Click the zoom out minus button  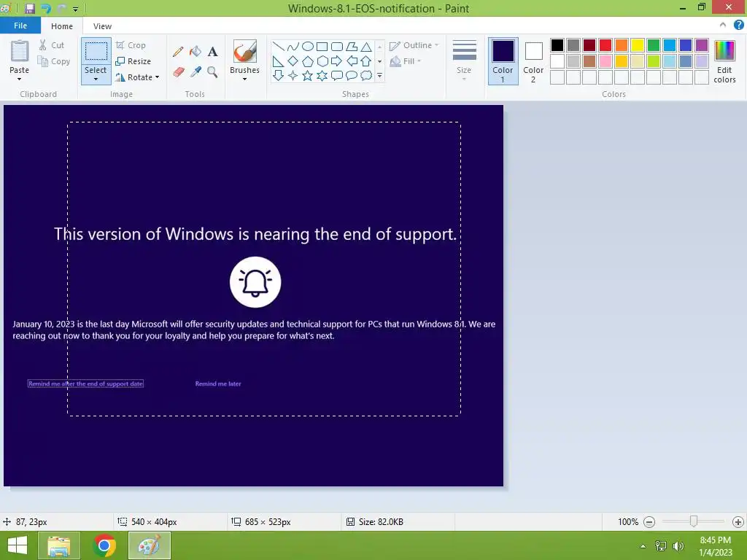649,522
